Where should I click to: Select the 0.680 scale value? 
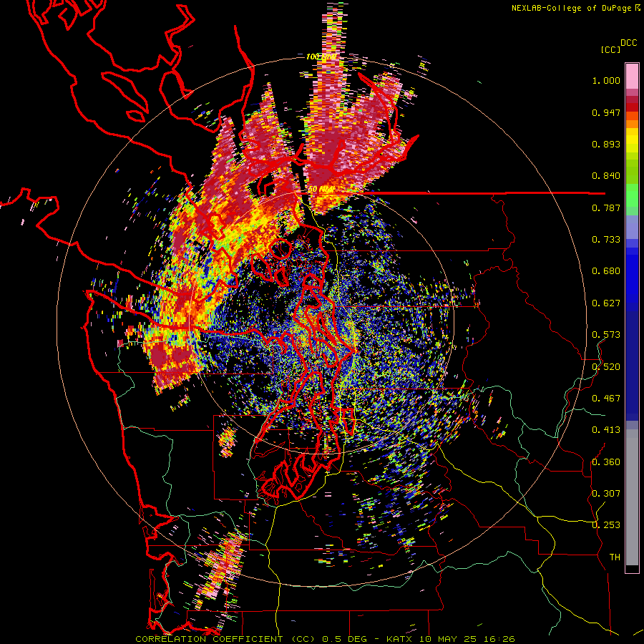tap(606, 271)
